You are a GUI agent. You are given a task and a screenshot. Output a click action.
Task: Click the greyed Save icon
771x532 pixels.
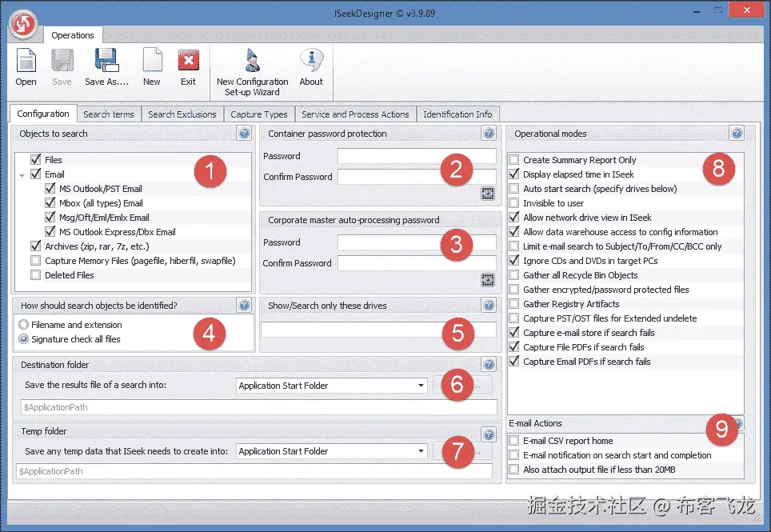62,61
